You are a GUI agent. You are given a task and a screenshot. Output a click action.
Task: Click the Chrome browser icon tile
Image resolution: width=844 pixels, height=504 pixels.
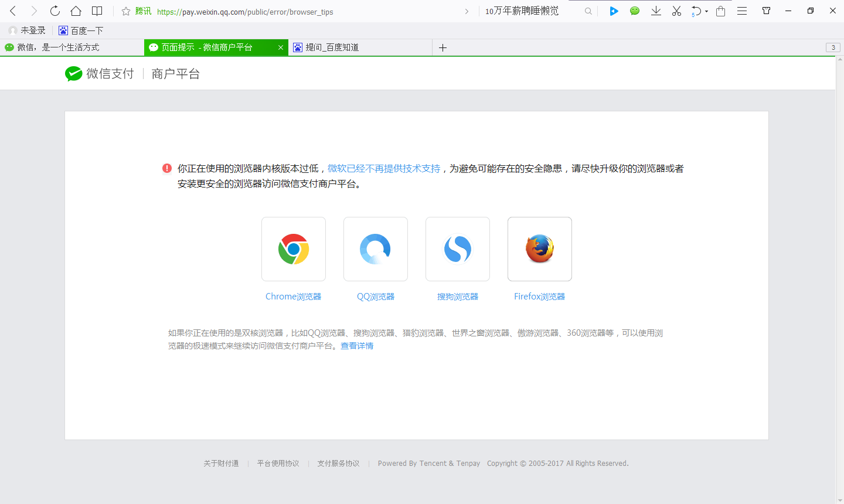coord(294,249)
